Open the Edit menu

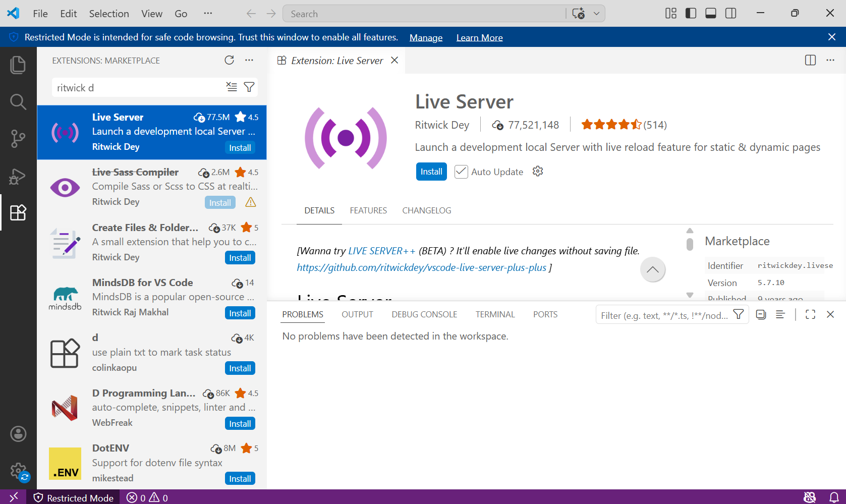coord(68,14)
